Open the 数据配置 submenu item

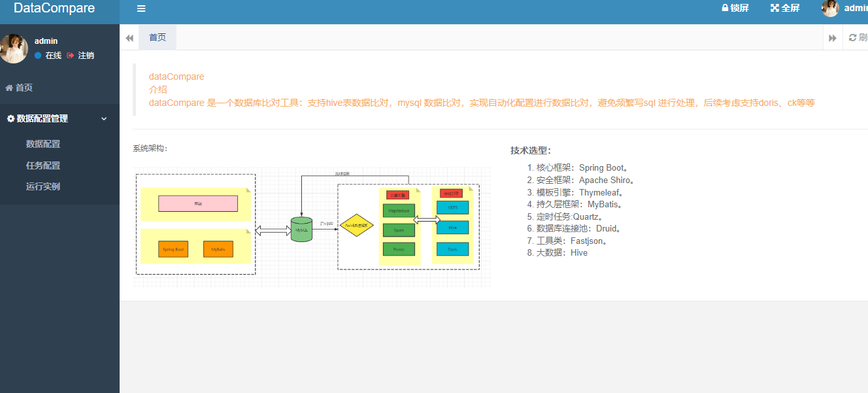click(43, 144)
